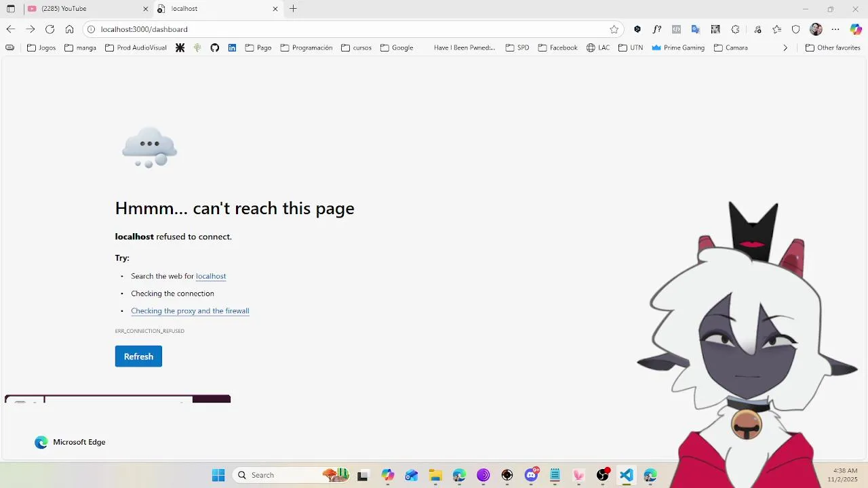
Task: Open Checking the proxy and firewall link
Action: pyautogui.click(x=190, y=311)
